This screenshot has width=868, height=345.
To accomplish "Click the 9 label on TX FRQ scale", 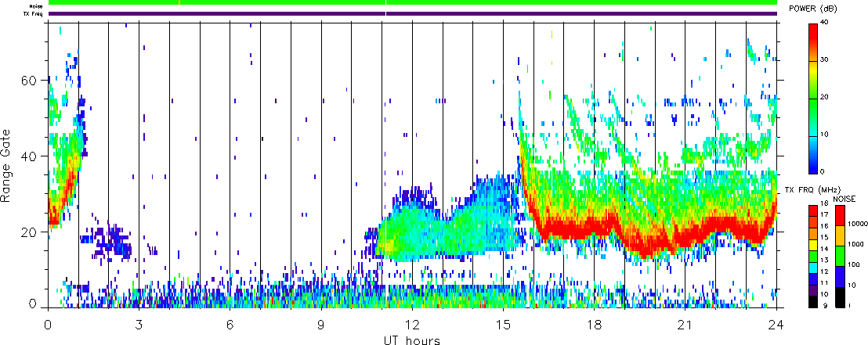I will [825, 306].
